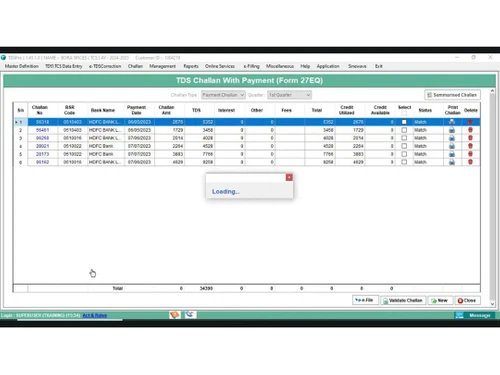The image size is (500, 375).
Task: Open the Message icon in status bar
Action: (459, 315)
